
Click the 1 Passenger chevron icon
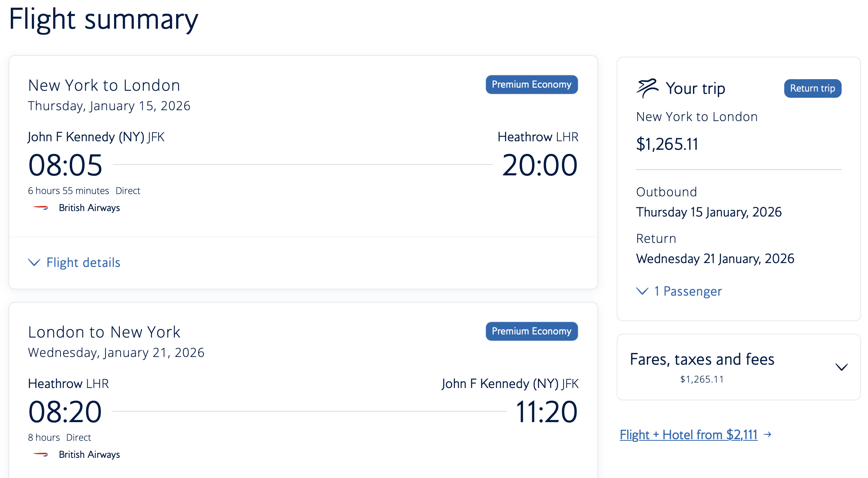click(x=642, y=291)
